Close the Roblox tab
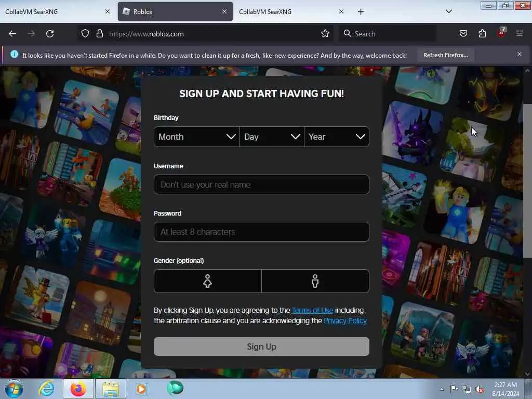 pos(224,11)
